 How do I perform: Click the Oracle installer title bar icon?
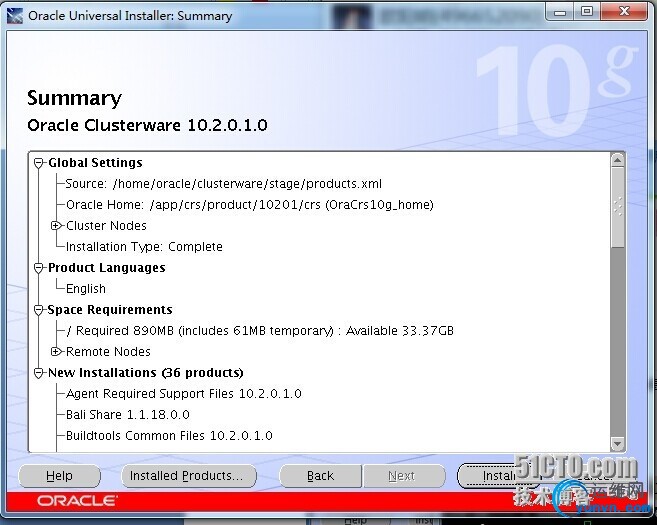pos(15,16)
